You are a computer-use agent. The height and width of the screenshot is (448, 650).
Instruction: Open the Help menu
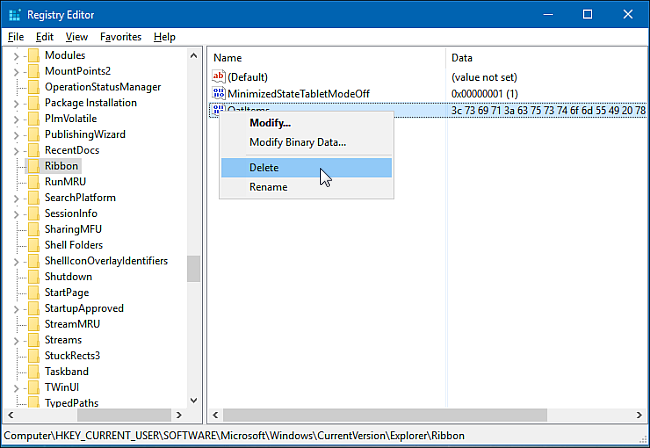[x=165, y=37]
